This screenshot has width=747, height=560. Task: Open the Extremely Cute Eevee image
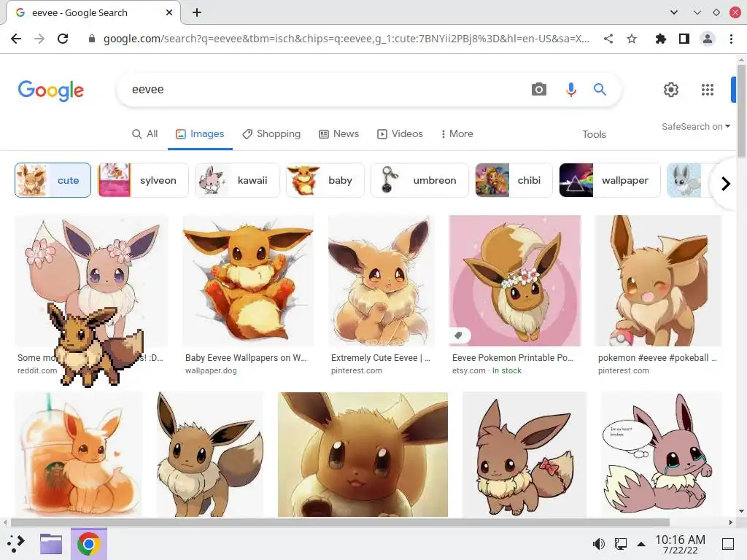[x=382, y=281]
